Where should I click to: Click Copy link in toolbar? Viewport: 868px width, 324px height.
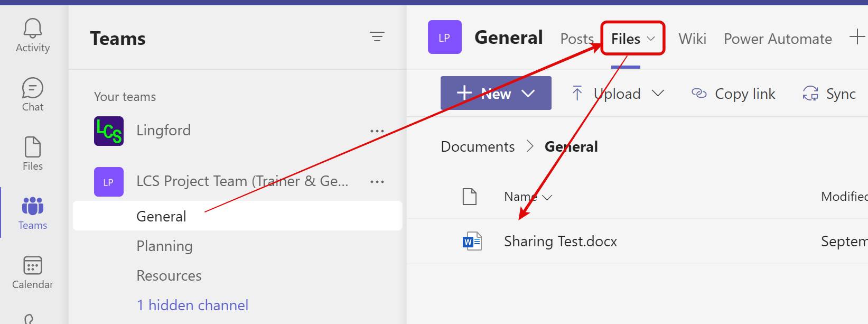pyautogui.click(x=733, y=94)
